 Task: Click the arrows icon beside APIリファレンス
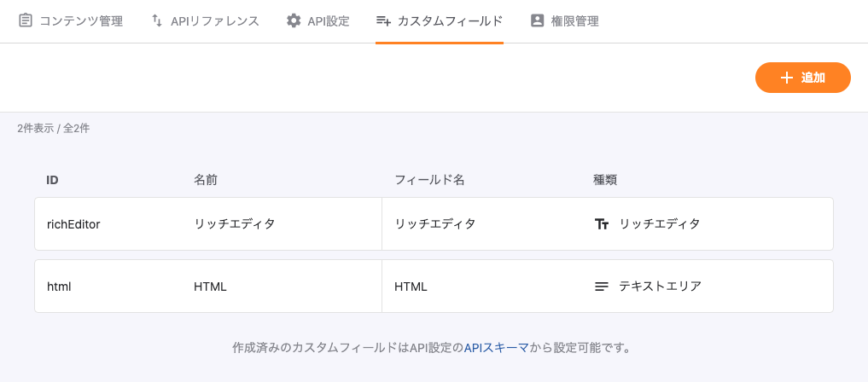coord(157,20)
